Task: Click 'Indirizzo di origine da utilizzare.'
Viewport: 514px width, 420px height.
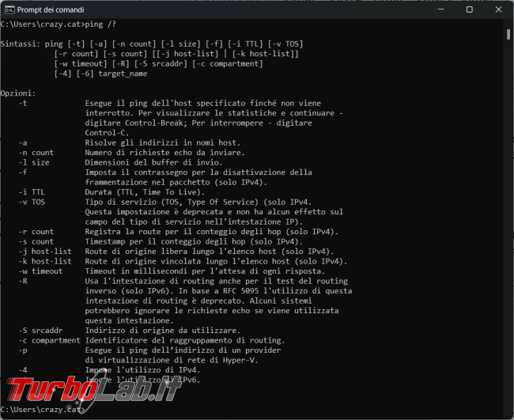Action: pyautogui.click(x=163, y=330)
